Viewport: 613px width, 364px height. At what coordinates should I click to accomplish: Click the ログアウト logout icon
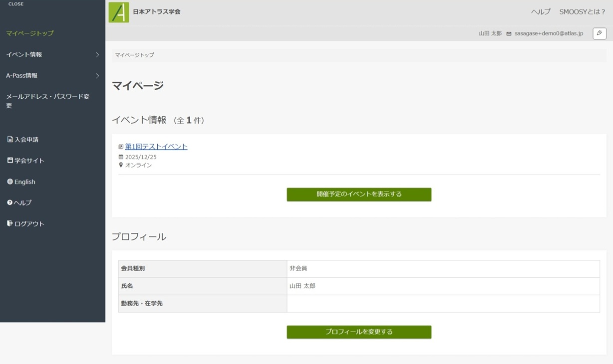(x=10, y=224)
